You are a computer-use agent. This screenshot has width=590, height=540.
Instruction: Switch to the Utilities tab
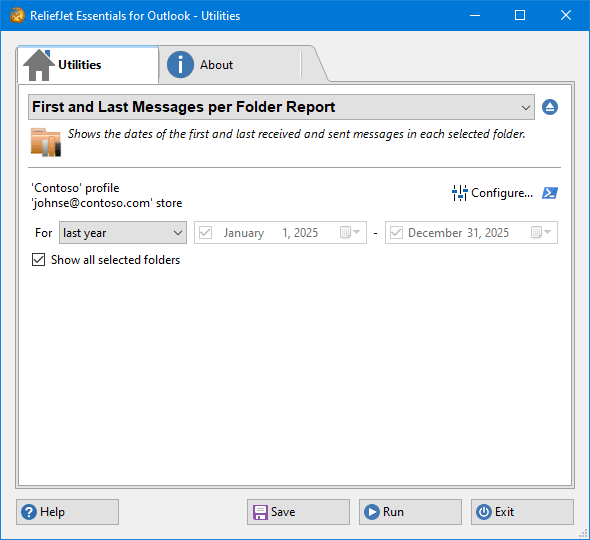pyautogui.click(x=87, y=65)
